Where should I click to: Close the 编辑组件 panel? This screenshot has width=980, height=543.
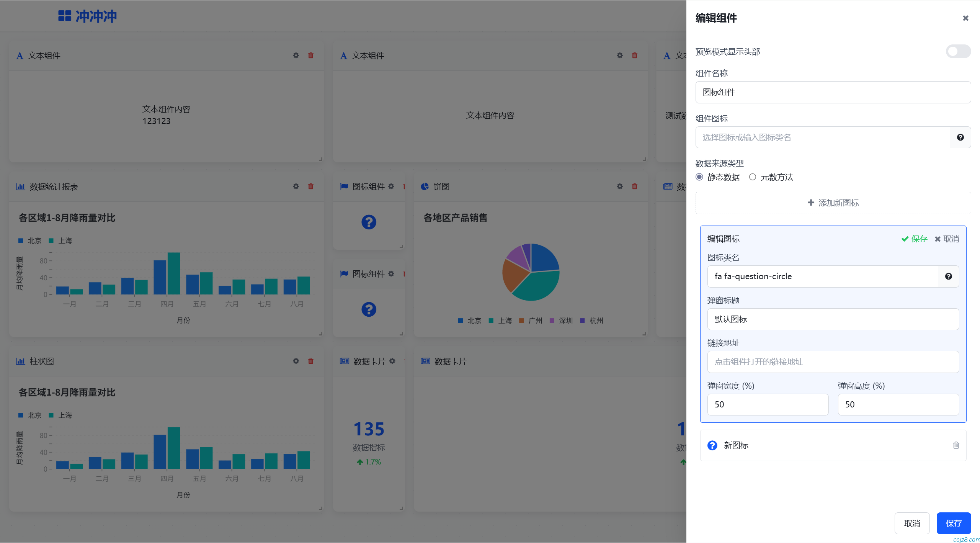tap(965, 18)
